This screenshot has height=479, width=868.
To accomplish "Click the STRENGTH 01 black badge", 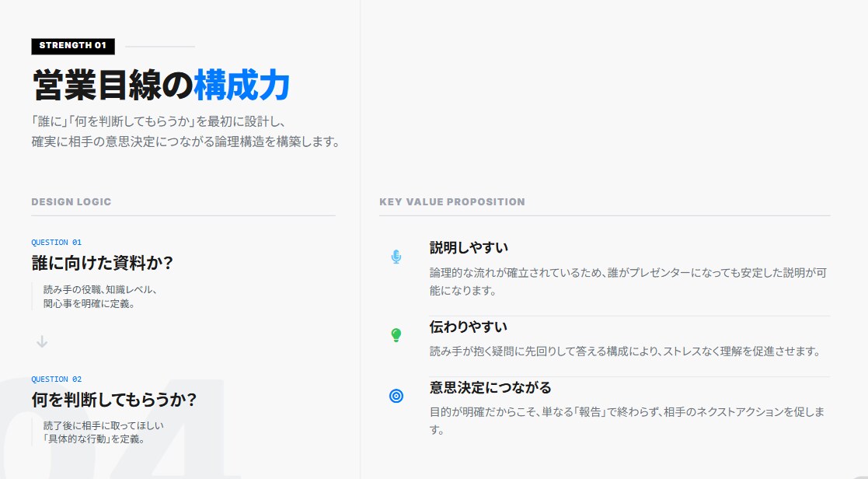I will [x=73, y=46].
